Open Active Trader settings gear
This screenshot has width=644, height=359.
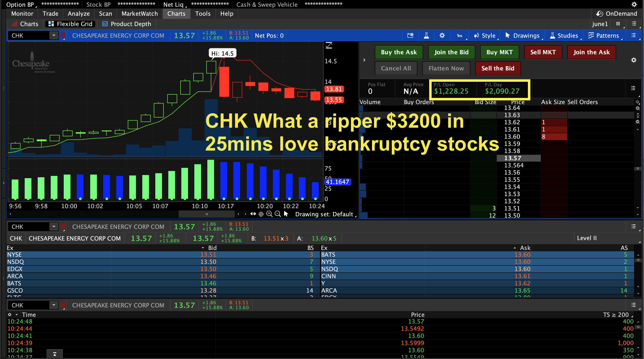point(633,60)
